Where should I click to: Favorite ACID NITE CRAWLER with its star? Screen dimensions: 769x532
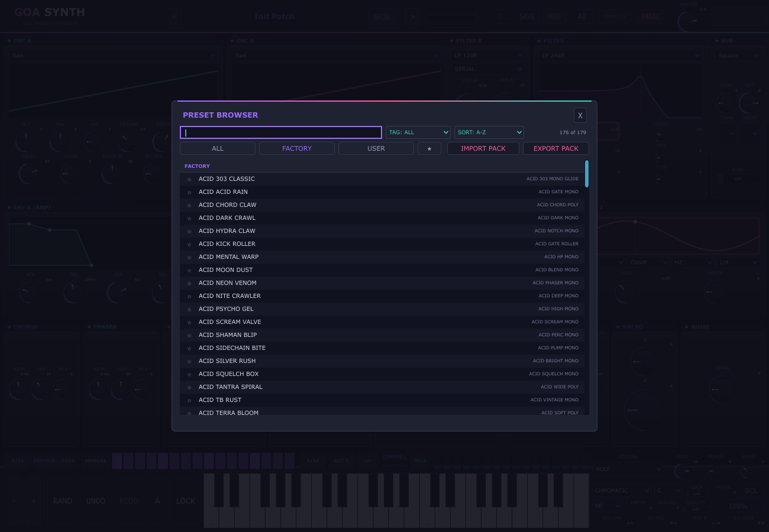pos(189,296)
